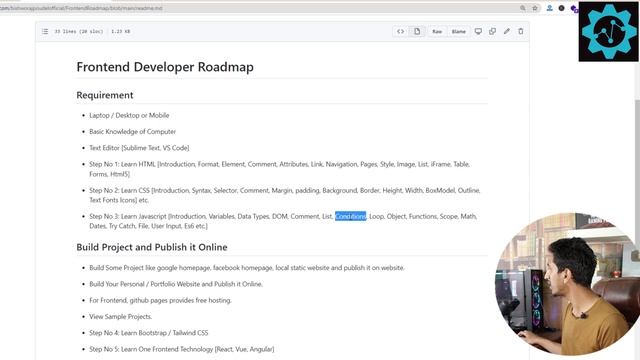Display the rendered file view
The height and width of the screenshot is (360, 640).
click(417, 31)
